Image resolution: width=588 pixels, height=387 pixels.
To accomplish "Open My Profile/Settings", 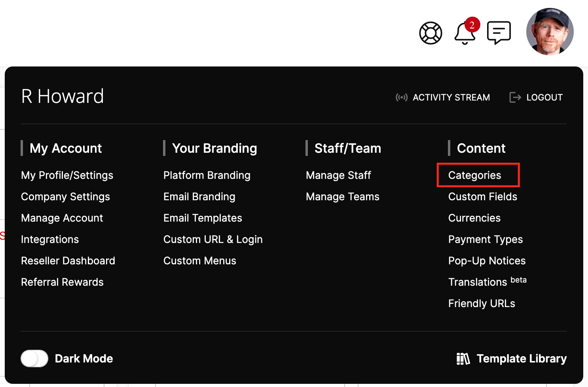I will click(67, 175).
